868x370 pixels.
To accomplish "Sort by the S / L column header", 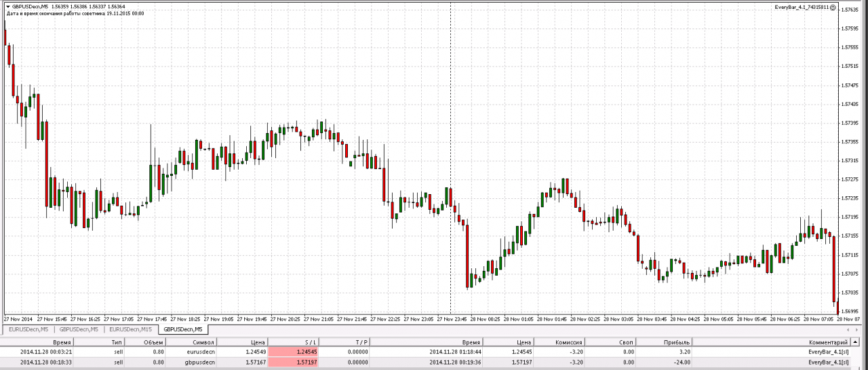I will pyautogui.click(x=294, y=343).
